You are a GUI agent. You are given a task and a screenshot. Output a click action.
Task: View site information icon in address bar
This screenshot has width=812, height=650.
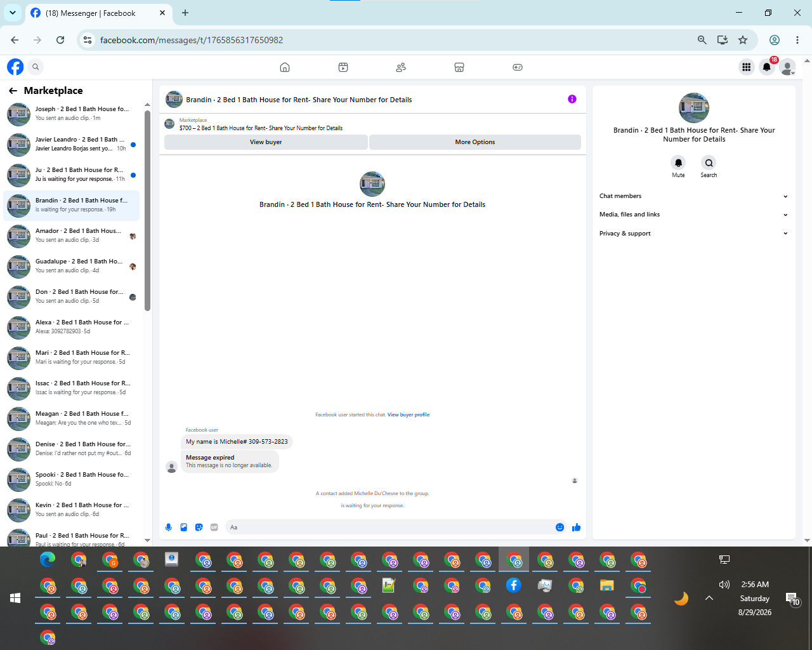pyautogui.click(x=88, y=40)
